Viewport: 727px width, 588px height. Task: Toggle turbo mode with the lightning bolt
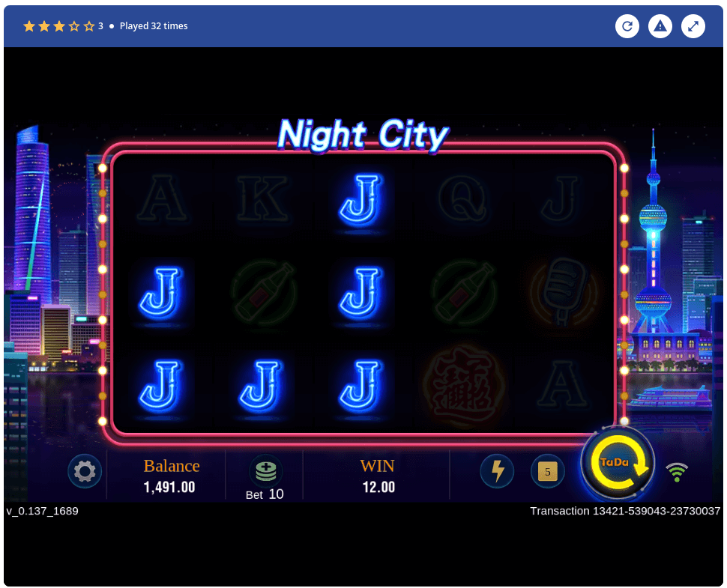click(497, 471)
